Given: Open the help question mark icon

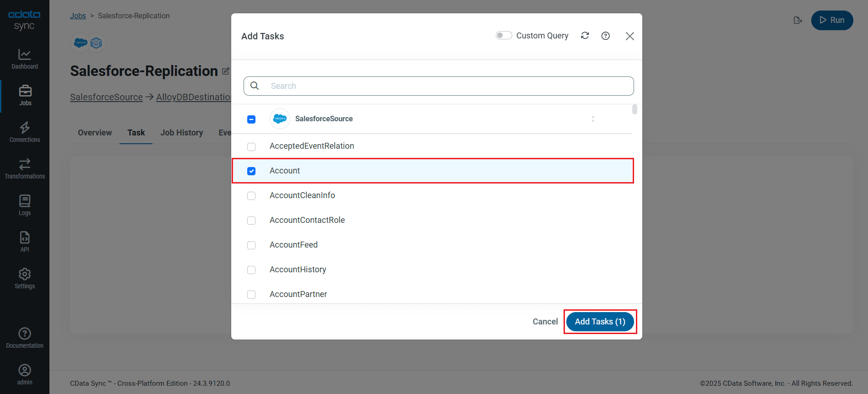Looking at the screenshot, I should click(605, 36).
